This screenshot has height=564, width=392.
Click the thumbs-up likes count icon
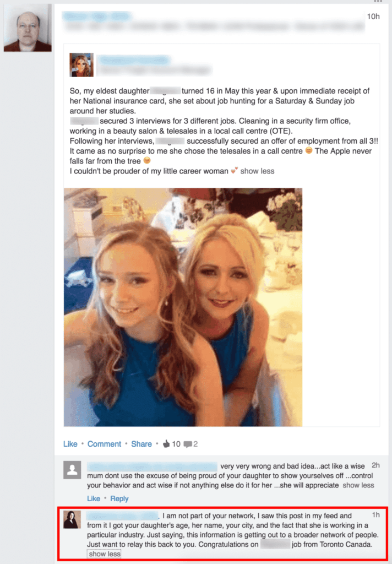point(166,444)
